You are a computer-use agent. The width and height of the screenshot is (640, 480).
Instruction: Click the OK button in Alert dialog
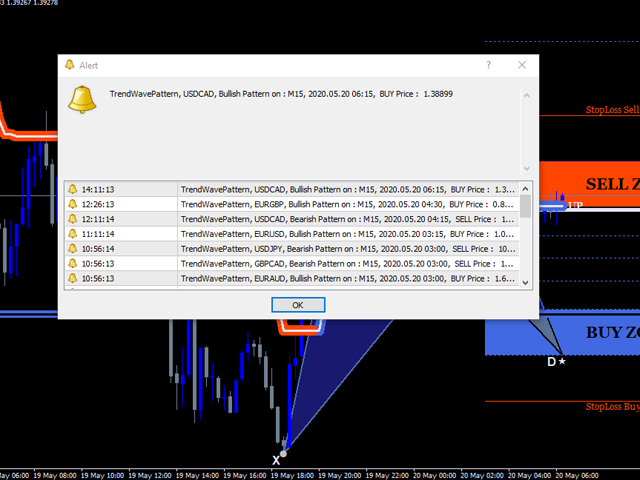(298, 305)
